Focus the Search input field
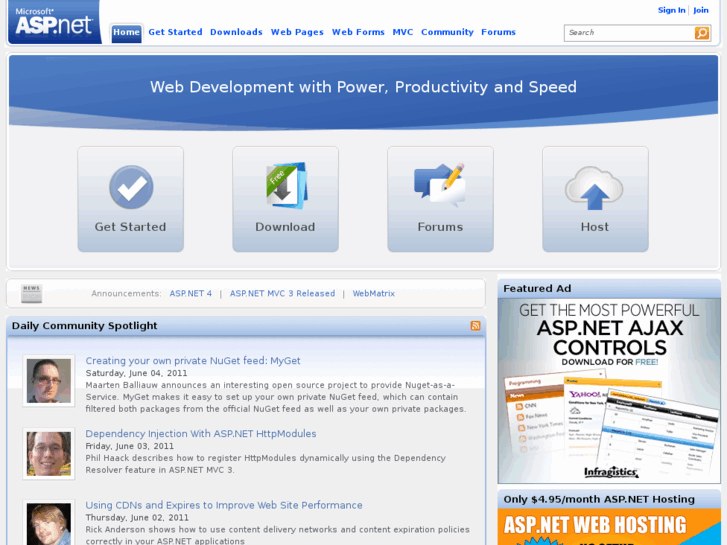Screen dimensions: 727x545 tap(629, 33)
